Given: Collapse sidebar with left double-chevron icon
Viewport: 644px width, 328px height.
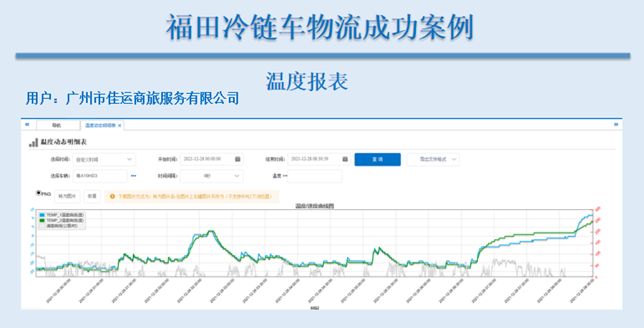Looking at the screenshot, I should (x=27, y=125).
